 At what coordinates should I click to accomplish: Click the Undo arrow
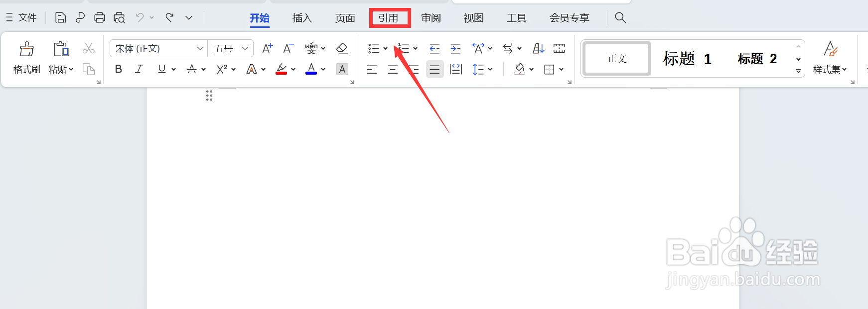140,17
